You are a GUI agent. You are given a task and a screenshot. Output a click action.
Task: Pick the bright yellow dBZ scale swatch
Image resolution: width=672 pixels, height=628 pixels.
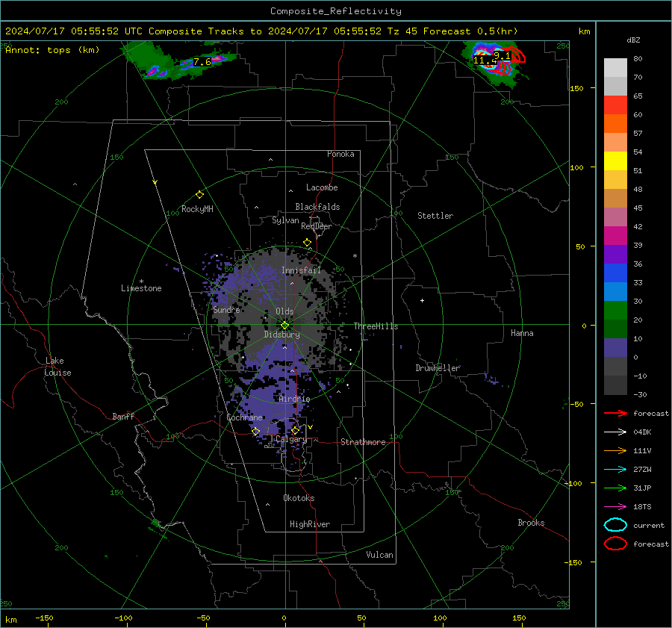tap(615, 161)
